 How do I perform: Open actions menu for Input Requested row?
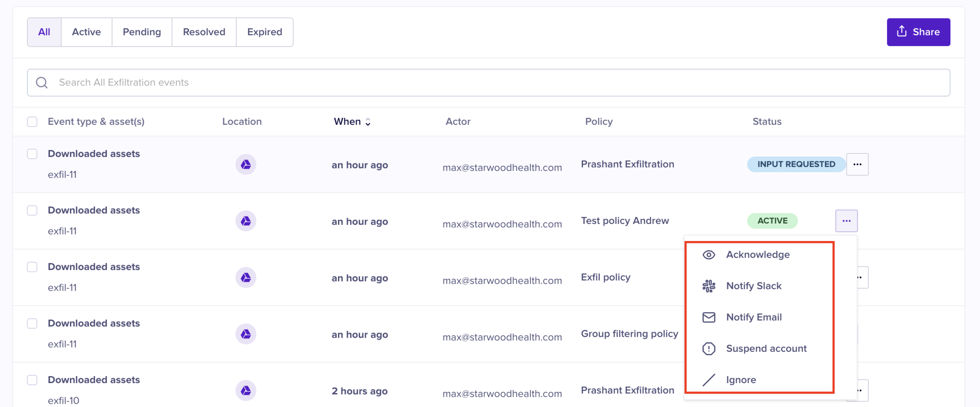click(857, 165)
